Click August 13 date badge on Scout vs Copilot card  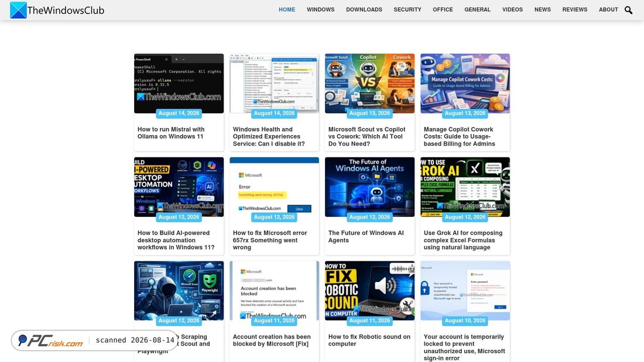369,113
